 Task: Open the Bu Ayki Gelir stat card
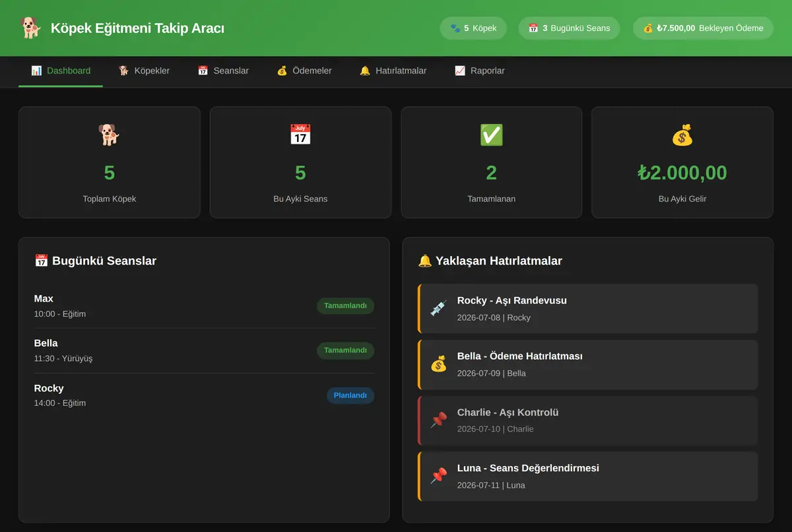coord(682,162)
